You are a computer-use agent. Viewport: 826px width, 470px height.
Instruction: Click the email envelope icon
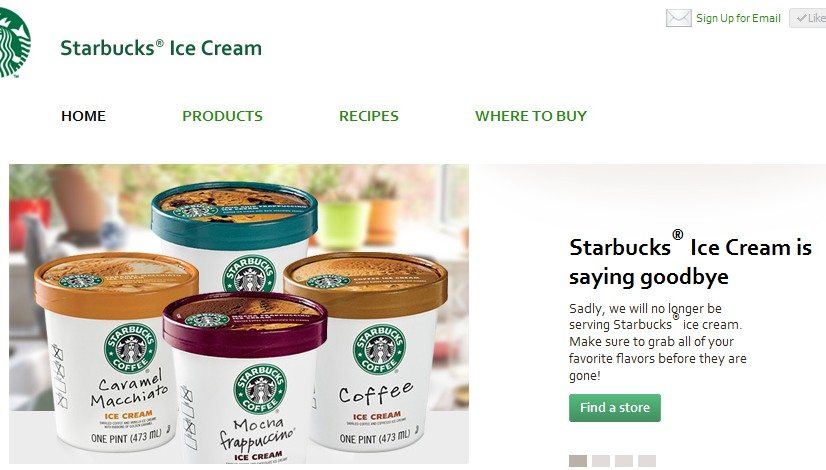678,18
